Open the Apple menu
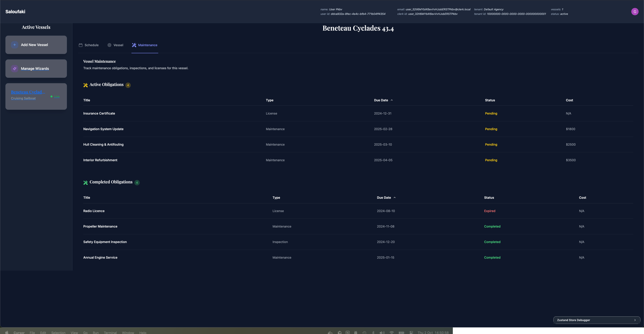The width and height of the screenshot is (644, 334). pyautogui.click(x=7, y=332)
